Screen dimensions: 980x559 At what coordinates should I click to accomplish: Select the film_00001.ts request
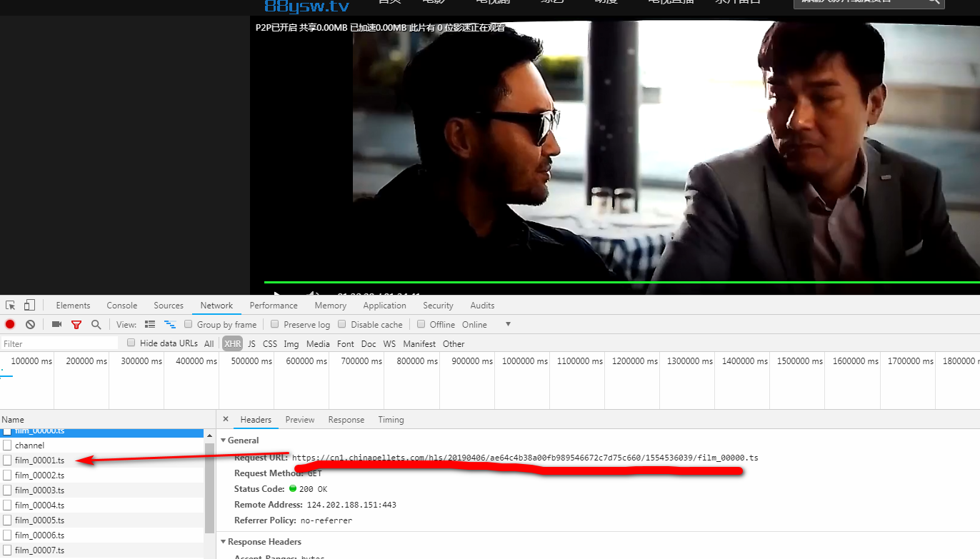102,460
